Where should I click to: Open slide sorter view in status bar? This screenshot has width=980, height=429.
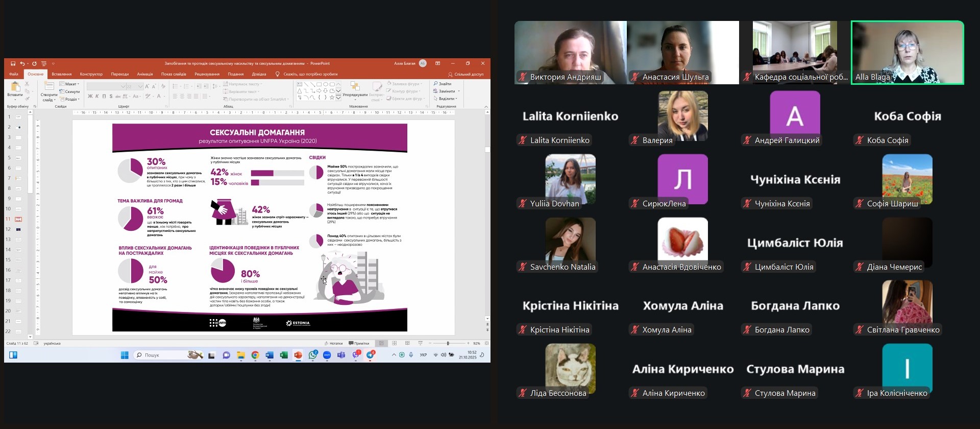coord(394,343)
